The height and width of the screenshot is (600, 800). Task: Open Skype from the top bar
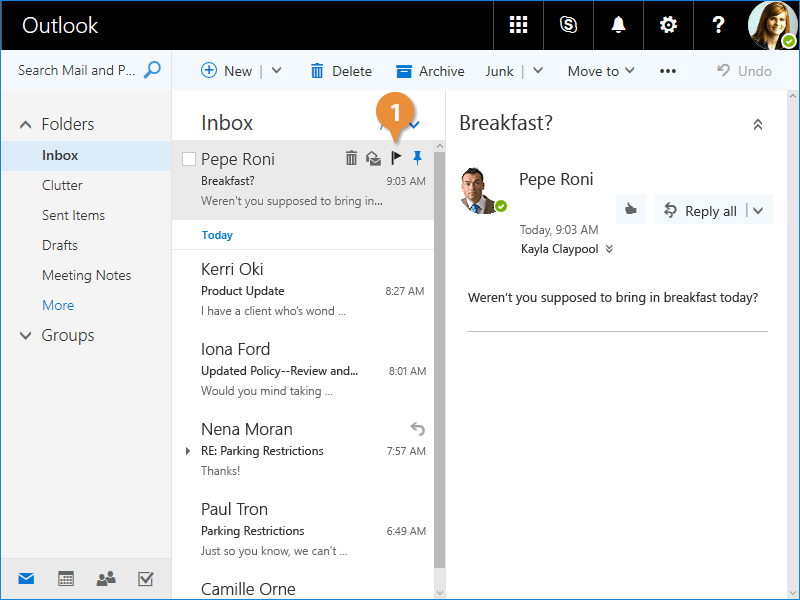[568, 25]
